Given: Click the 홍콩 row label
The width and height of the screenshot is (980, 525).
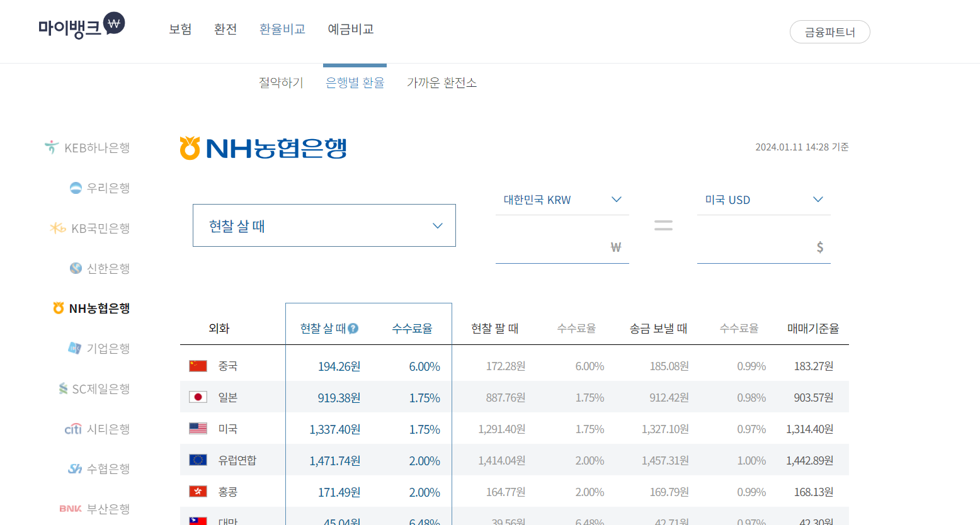Looking at the screenshot, I should click(228, 492).
